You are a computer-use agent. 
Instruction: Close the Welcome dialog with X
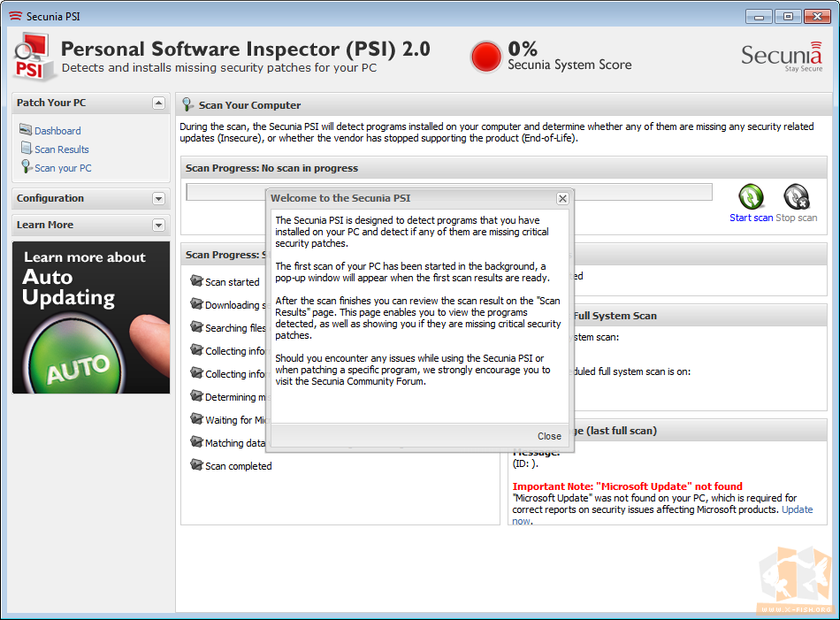coord(562,198)
